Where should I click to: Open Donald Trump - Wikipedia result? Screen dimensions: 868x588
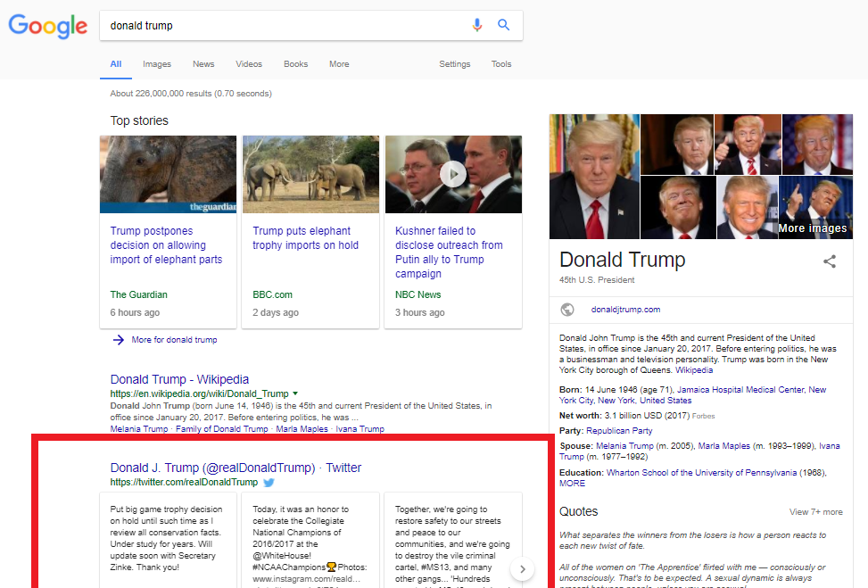pyautogui.click(x=179, y=379)
